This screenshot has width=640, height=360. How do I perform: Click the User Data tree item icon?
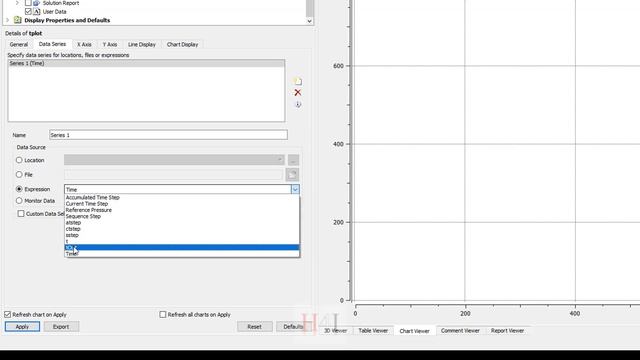coord(37,11)
